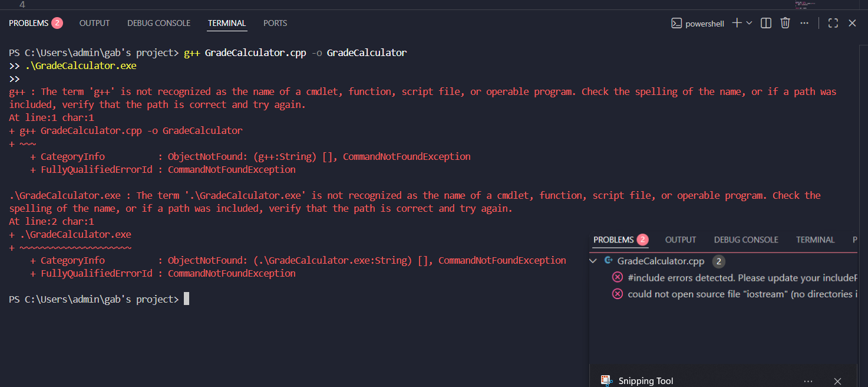Collapse the GradeCalculator.cpp problems group chevron
The width and height of the screenshot is (868, 387).
(594, 261)
